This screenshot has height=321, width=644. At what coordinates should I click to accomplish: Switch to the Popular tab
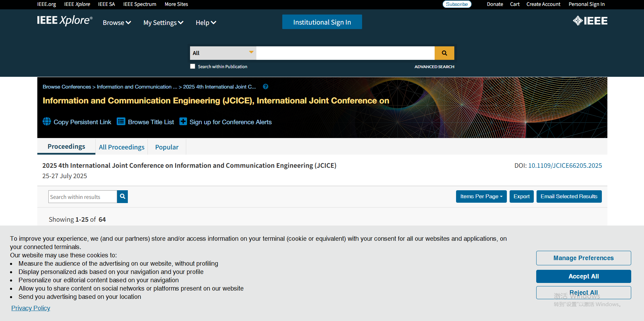(167, 147)
